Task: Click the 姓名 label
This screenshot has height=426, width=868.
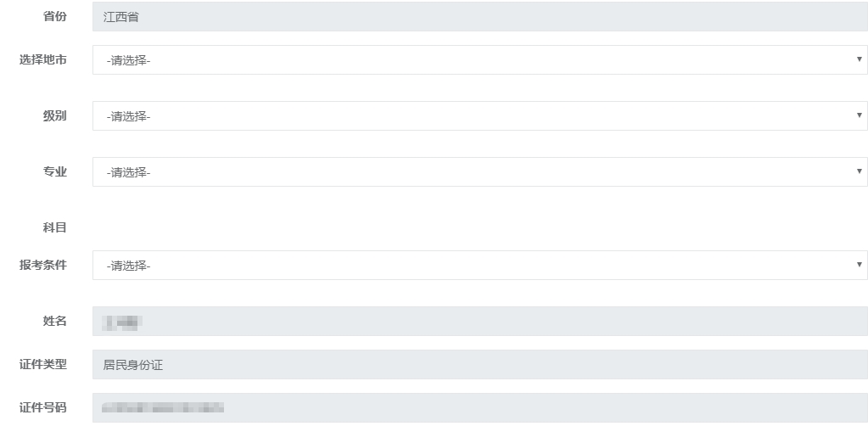Action: pos(54,322)
